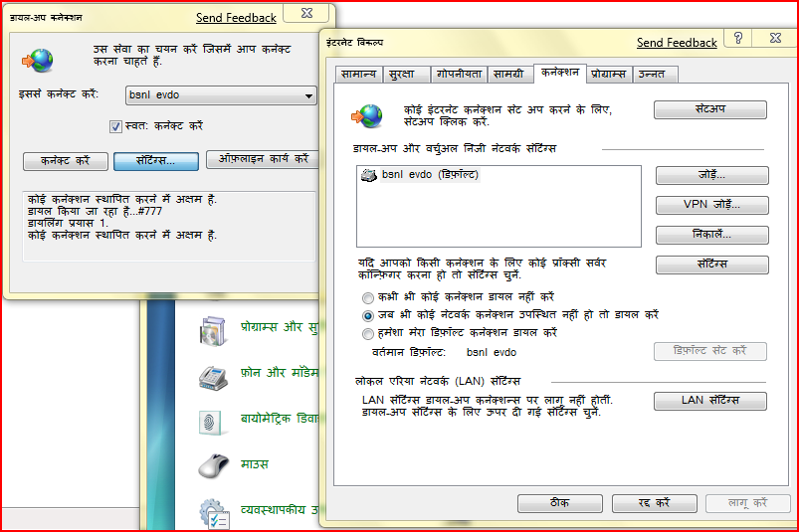Viewport: 799px width, 532px height.
Task: Click the help question mark in Internet Options
Action: [x=738, y=38]
